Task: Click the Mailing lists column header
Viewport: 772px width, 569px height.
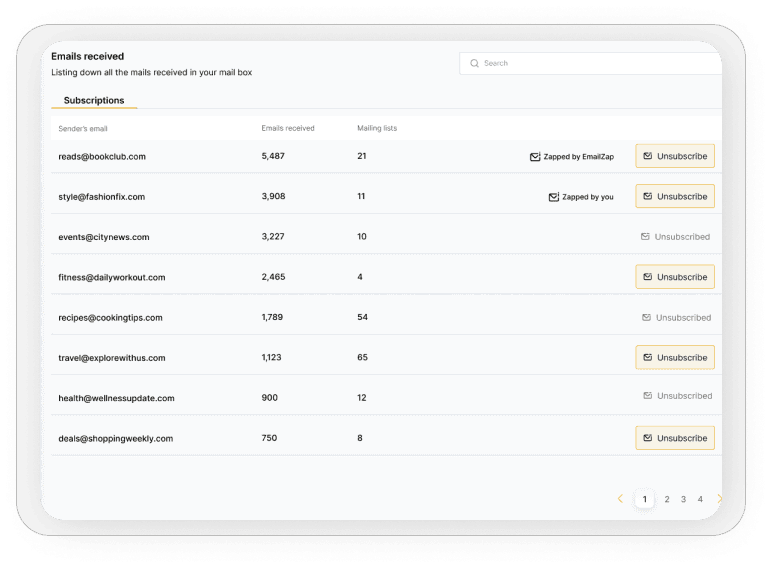Action: coord(377,128)
